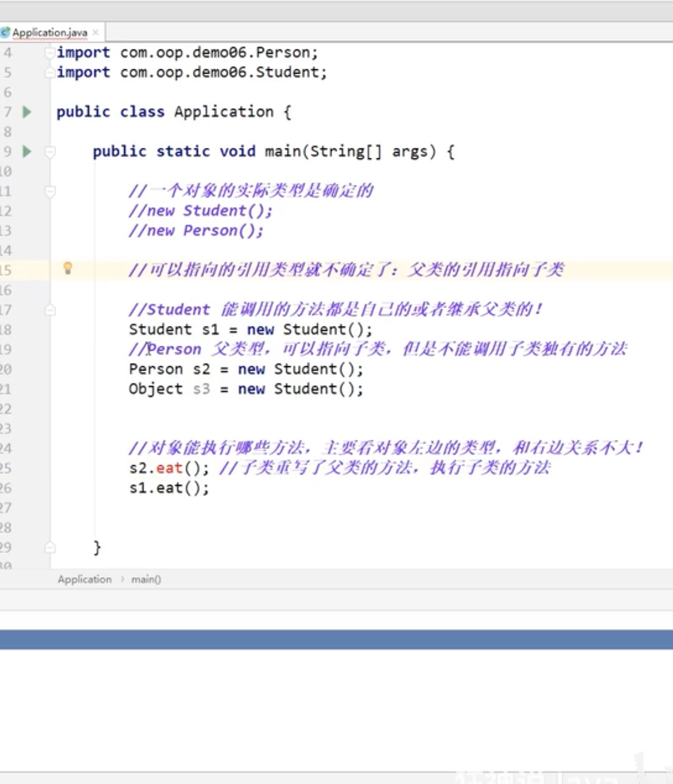
Task: Collapse the comment block fold region at line 11
Action: click(x=50, y=191)
